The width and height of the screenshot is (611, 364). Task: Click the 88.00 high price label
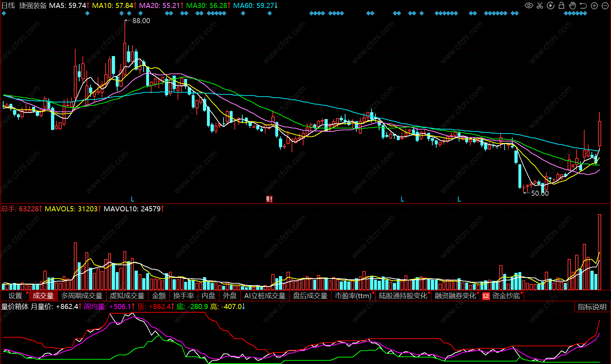click(x=141, y=21)
